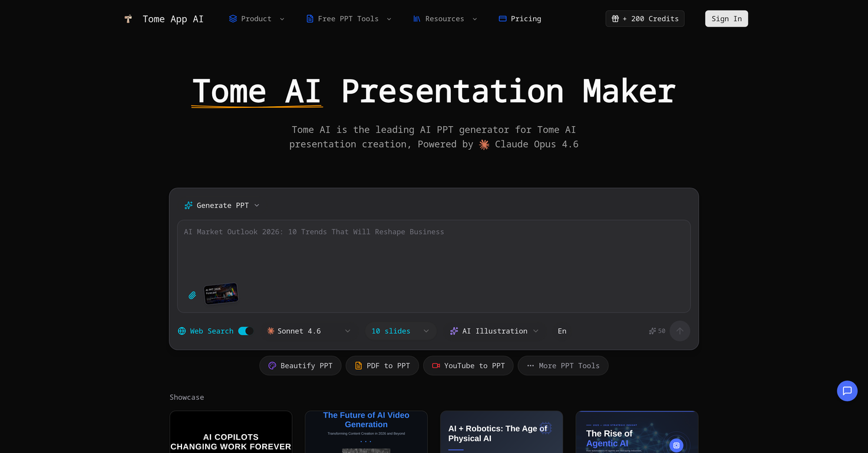Open the Product navigation menu
The width and height of the screenshot is (868, 453).
pos(256,19)
